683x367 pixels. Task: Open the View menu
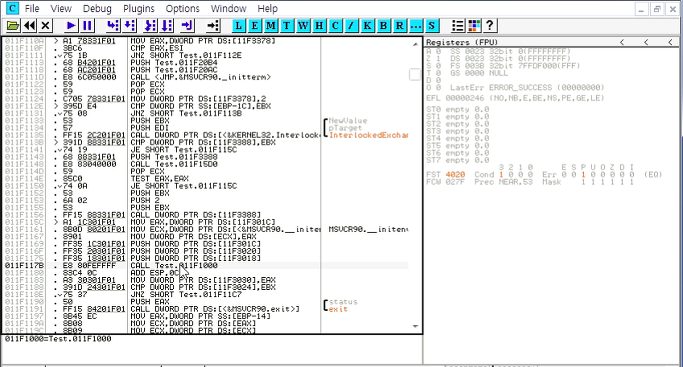(61, 9)
